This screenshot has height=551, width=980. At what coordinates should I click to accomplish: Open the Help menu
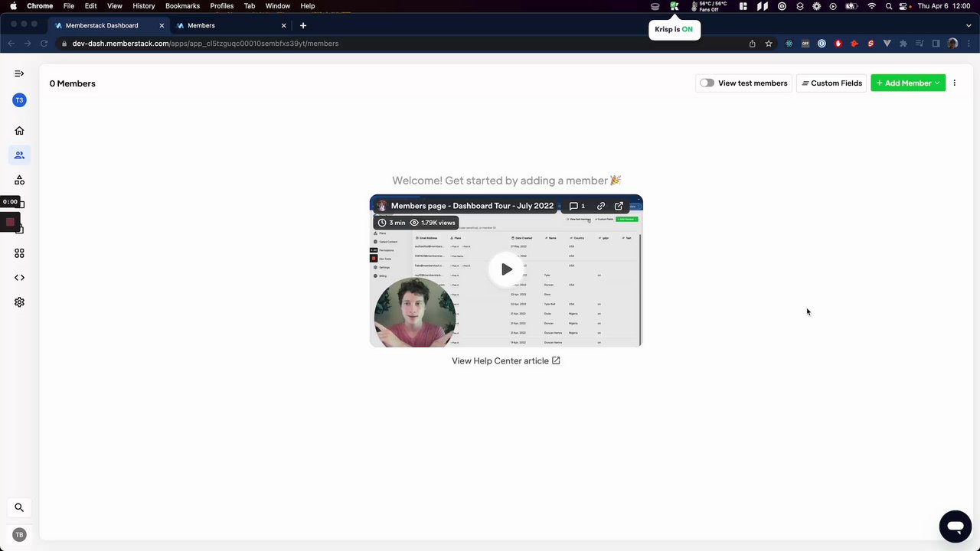click(x=308, y=5)
